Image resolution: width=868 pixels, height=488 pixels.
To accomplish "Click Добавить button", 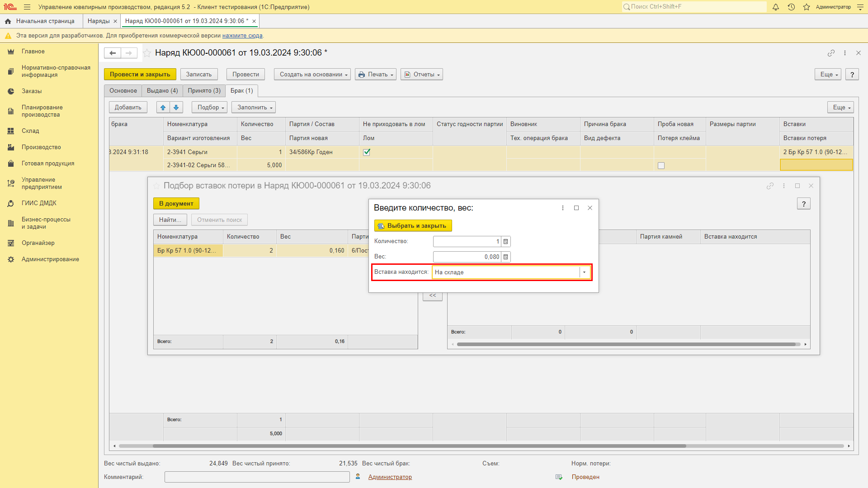I will point(128,107).
